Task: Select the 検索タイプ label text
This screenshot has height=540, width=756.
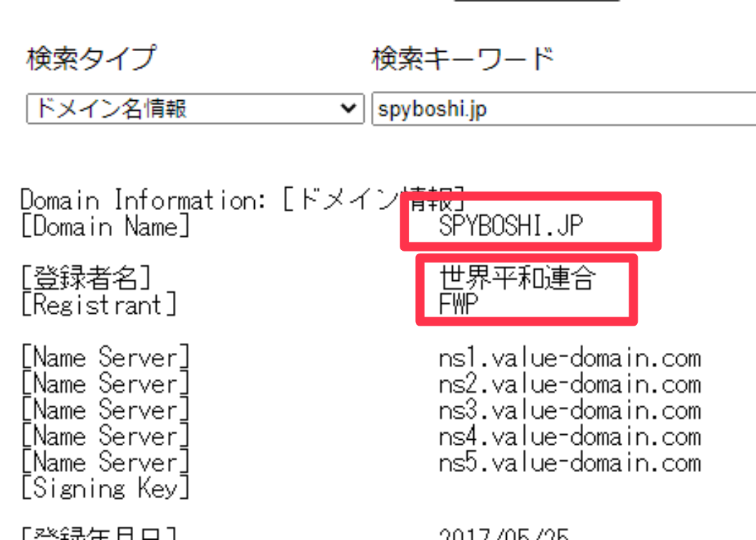Action: pos(92,58)
